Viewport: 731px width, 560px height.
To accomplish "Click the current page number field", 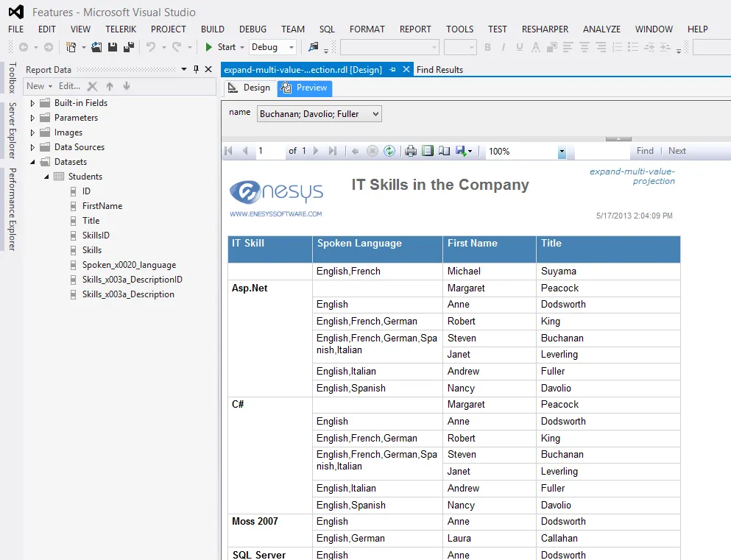I will tap(269, 151).
